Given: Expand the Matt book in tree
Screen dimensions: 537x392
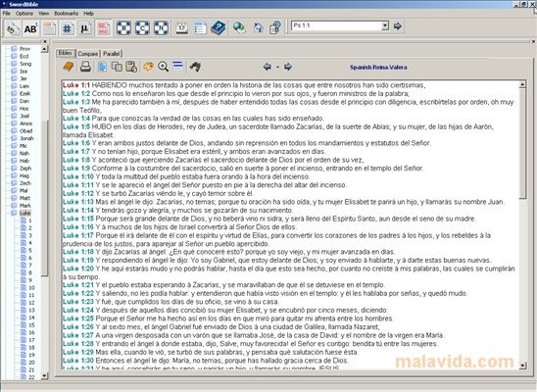Looking at the screenshot, I should (14, 198).
